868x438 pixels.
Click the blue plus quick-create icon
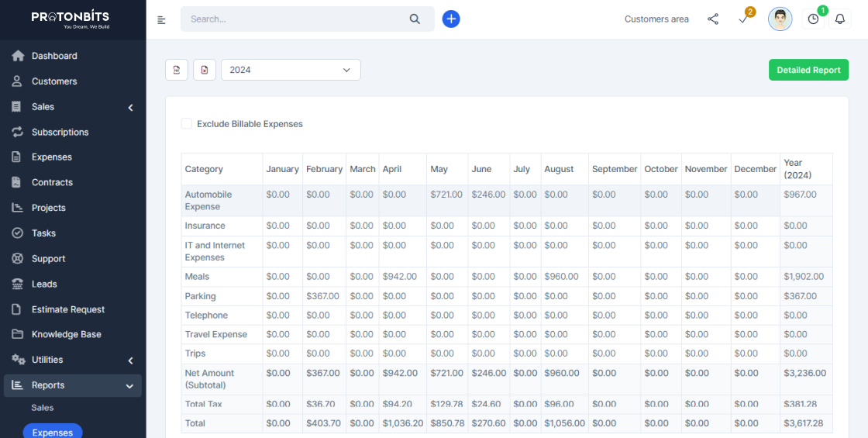pos(451,19)
